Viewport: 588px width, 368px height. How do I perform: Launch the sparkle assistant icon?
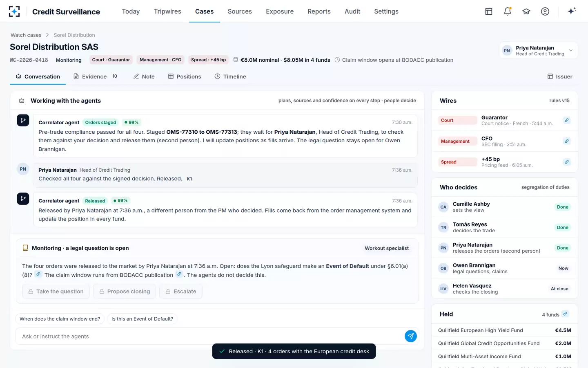[x=572, y=11]
